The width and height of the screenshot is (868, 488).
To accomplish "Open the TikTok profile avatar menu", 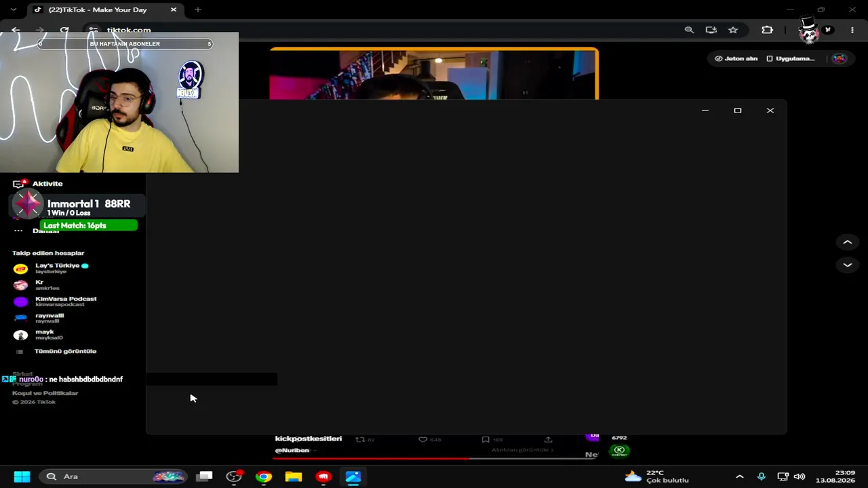I will pyautogui.click(x=840, y=58).
